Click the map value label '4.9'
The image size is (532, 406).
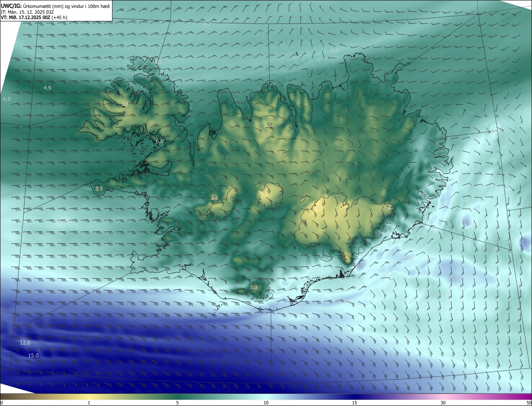47,88
